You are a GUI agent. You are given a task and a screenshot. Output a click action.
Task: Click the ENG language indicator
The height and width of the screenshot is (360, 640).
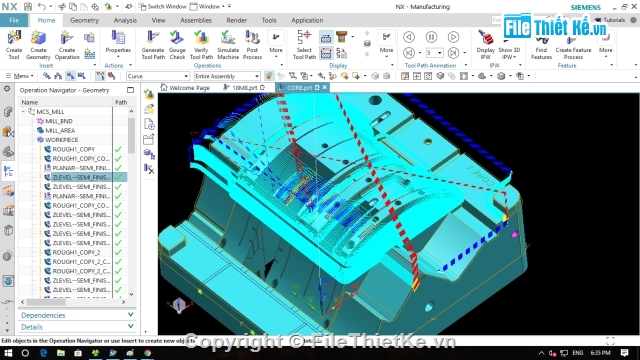578,353
